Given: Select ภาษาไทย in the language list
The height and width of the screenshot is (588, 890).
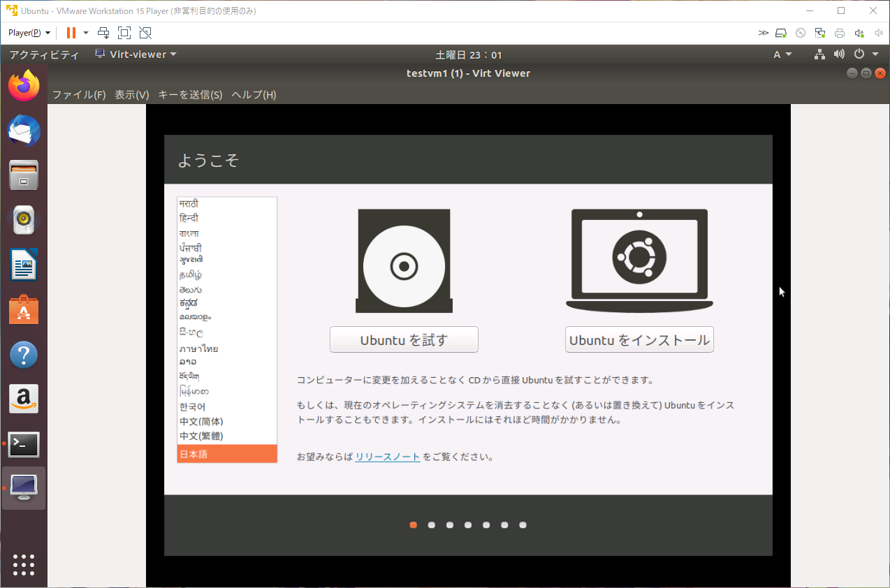Looking at the screenshot, I should 227,348.
